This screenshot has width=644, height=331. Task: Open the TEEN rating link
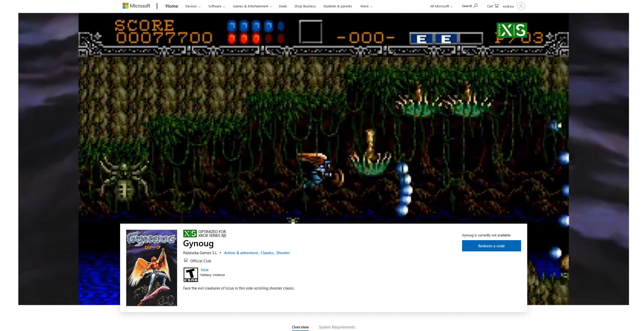[x=204, y=270]
